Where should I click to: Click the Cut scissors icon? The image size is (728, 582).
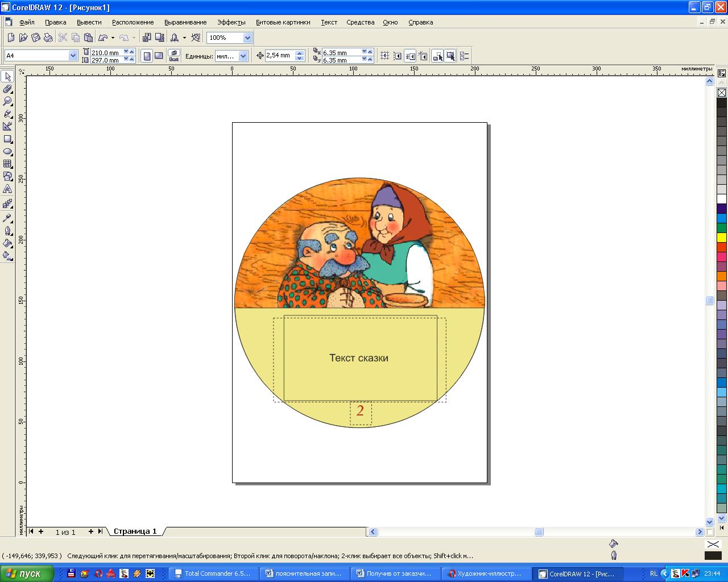point(63,38)
